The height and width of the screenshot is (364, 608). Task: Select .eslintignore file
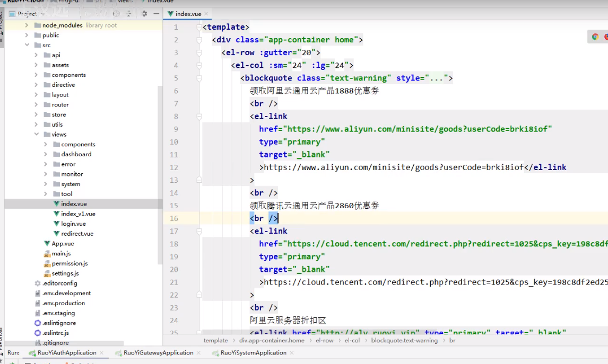click(x=59, y=323)
